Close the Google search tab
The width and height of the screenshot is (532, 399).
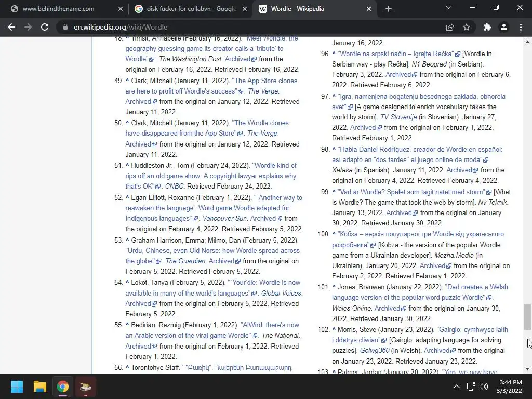245,9
